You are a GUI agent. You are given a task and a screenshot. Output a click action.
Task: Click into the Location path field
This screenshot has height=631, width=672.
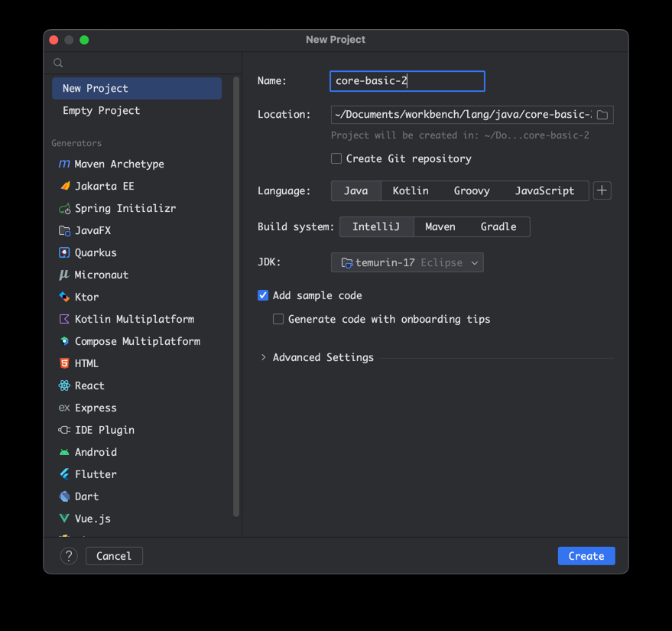(x=463, y=115)
